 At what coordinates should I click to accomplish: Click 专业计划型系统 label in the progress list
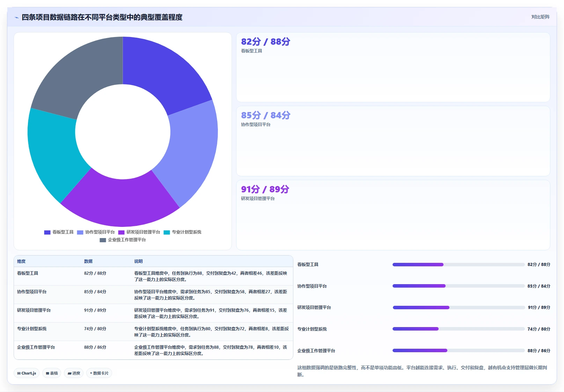312,329
